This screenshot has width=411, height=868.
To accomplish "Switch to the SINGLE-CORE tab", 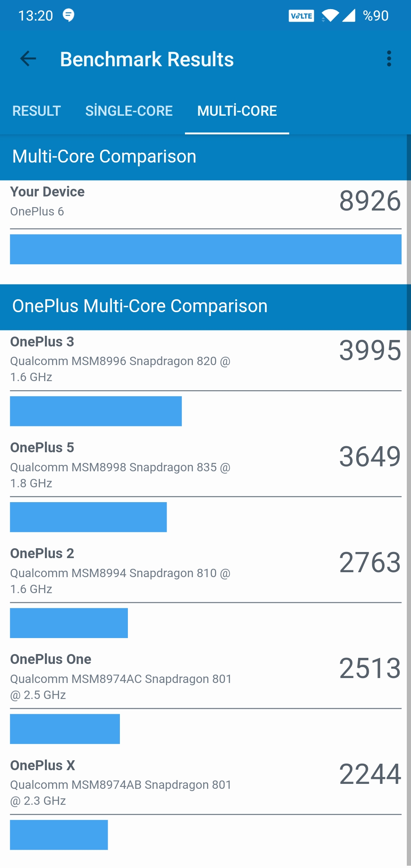I will pos(129,111).
